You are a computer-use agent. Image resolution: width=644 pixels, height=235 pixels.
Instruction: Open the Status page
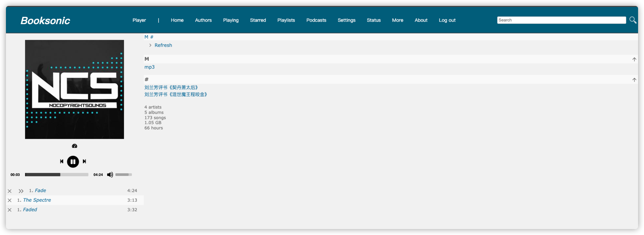click(x=374, y=20)
